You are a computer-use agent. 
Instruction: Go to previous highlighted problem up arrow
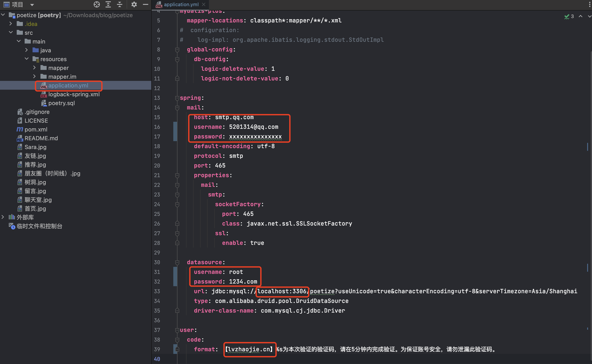click(x=580, y=16)
